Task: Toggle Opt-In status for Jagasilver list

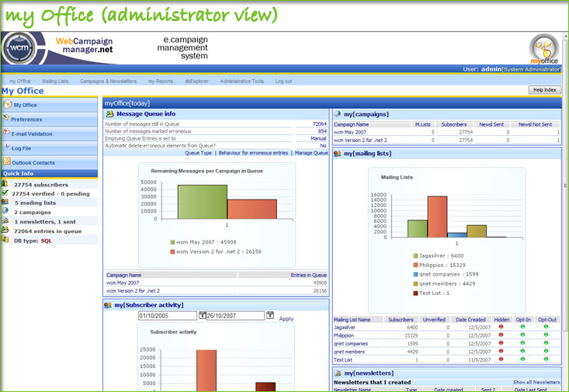Action: click(x=522, y=327)
